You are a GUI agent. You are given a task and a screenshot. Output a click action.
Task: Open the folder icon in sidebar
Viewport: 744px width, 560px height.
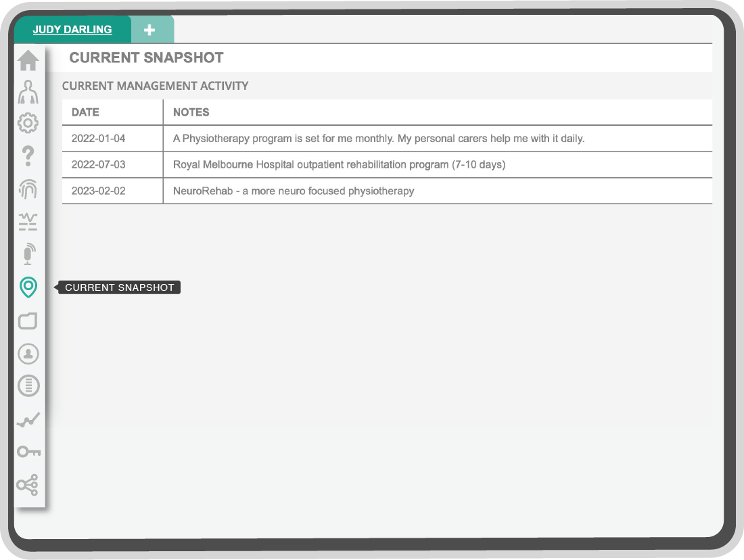pyautogui.click(x=28, y=321)
